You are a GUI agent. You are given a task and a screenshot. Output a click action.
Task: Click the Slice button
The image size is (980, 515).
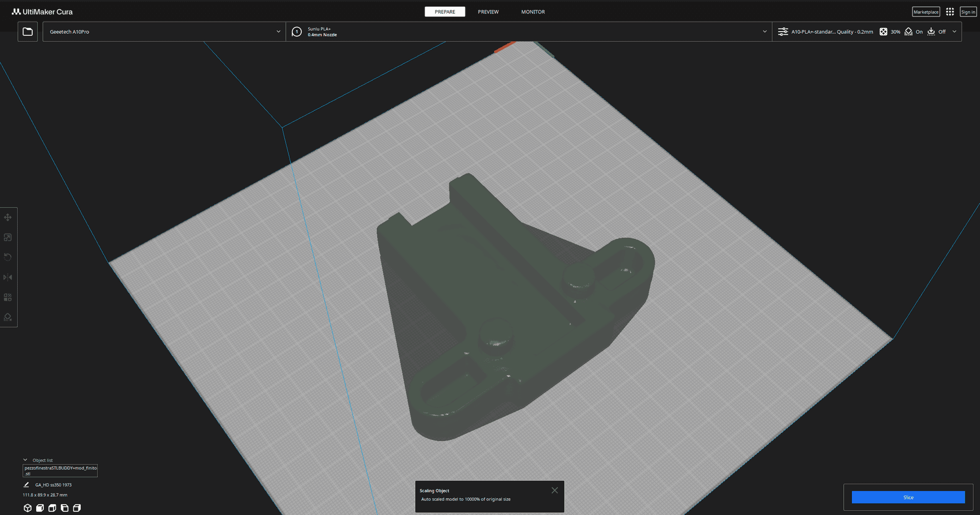click(908, 497)
